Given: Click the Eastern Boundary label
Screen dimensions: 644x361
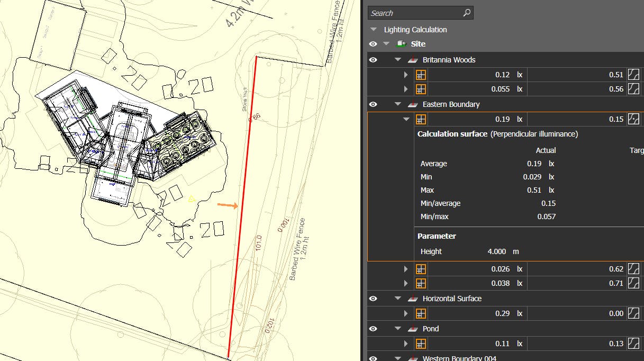Looking at the screenshot, I should pyautogui.click(x=451, y=104).
